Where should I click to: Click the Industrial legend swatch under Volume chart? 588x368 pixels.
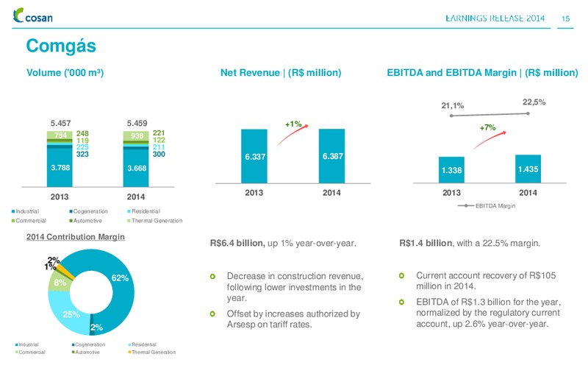13,211
